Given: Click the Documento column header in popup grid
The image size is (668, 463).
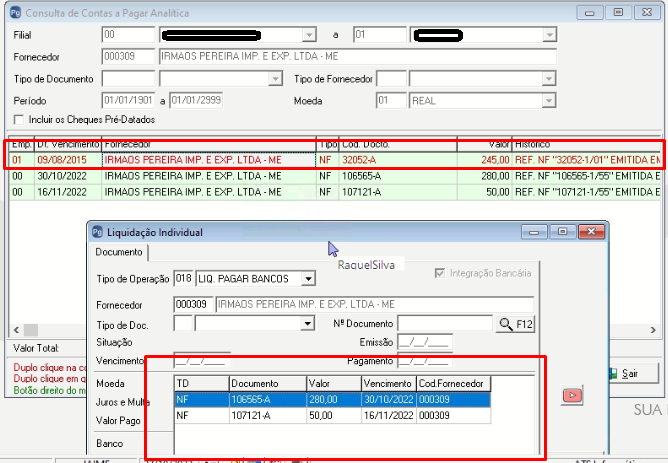Looking at the screenshot, I should (268, 383).
